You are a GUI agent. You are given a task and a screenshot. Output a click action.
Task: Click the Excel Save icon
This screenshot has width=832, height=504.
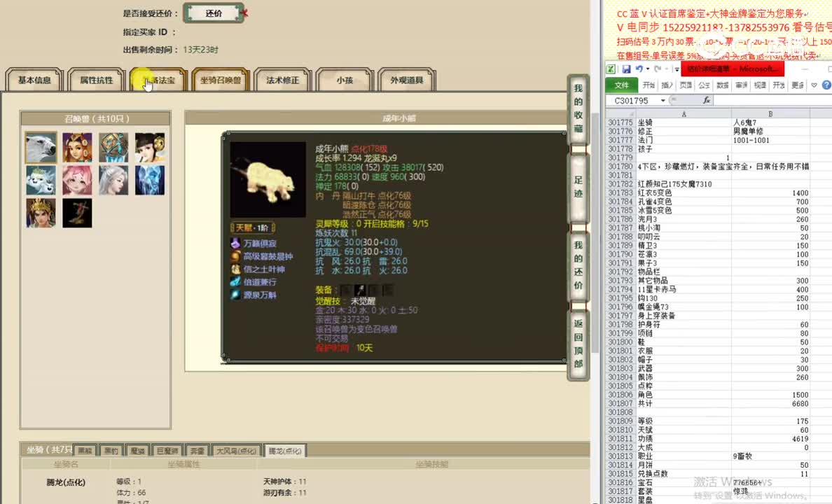pyautogui.click(x=626, y=69)
